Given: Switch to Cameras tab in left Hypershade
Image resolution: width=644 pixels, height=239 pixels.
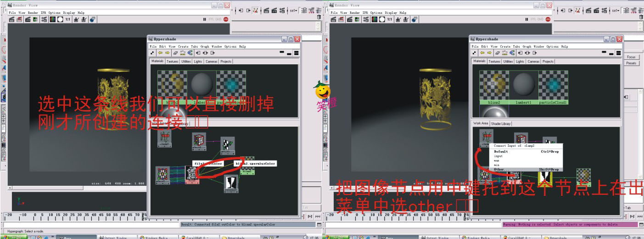Looking at the screenshot, I should pos(212,61).
